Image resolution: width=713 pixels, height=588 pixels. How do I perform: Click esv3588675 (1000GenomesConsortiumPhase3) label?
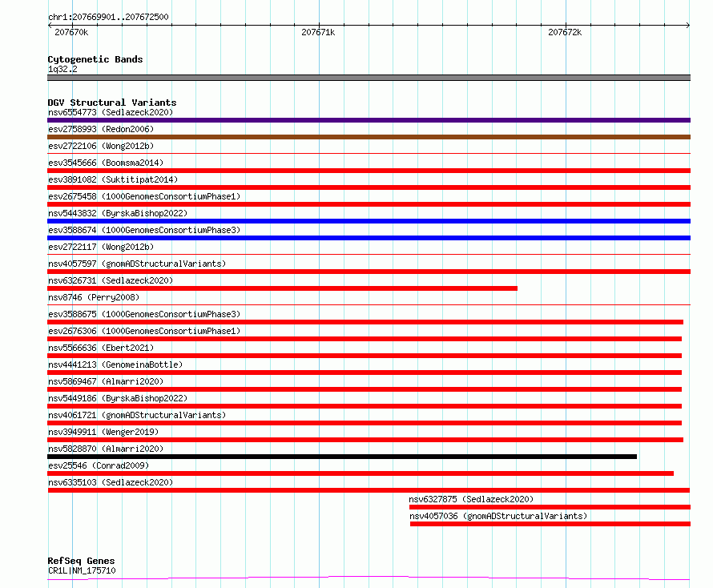pyautogui.click(x=144, y=314)
